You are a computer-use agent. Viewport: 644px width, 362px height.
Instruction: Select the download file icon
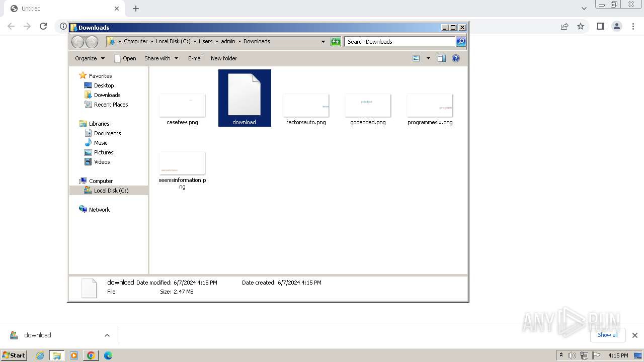(x=245, y=95)
